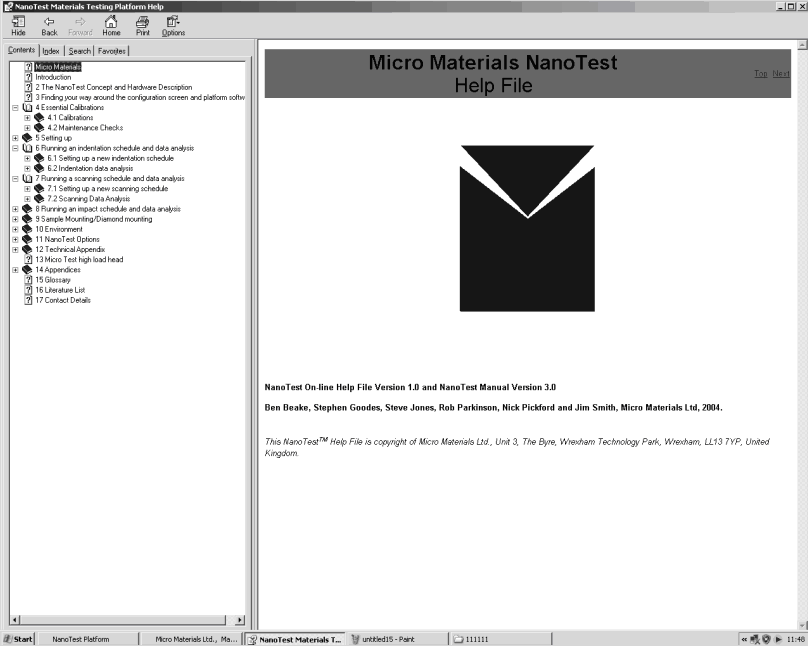Viewport: 808px width, 646px height.
Task: Click the page icon beside 15 Glossary
Action: click(x=28, y=280)
